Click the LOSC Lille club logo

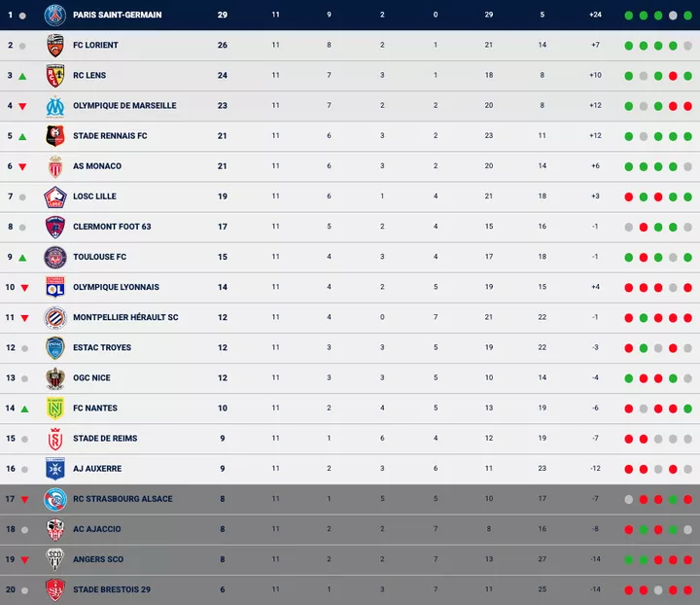pyautogui.click(x=54, y=196)
